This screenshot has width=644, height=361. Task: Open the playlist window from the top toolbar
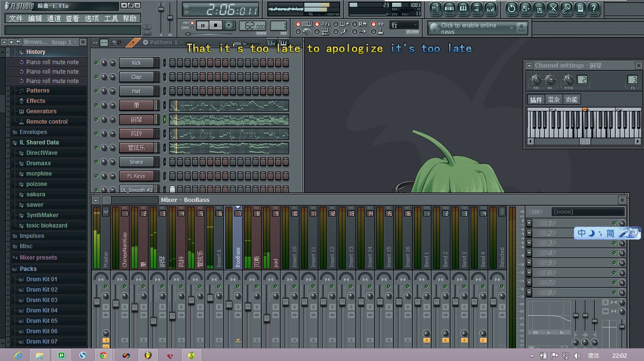coord(435,8)
